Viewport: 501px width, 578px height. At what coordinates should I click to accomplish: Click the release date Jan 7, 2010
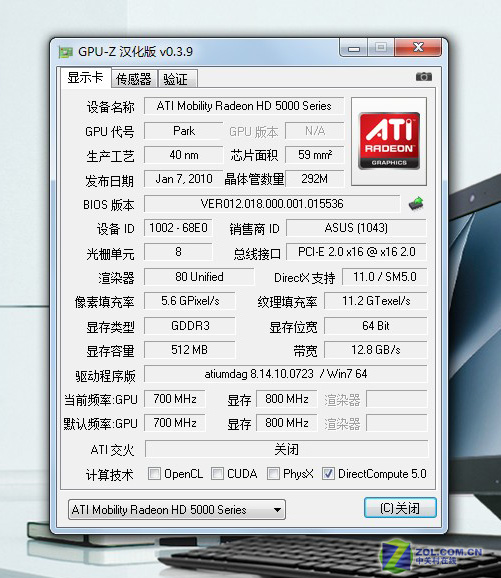click(x=184, y=179)
